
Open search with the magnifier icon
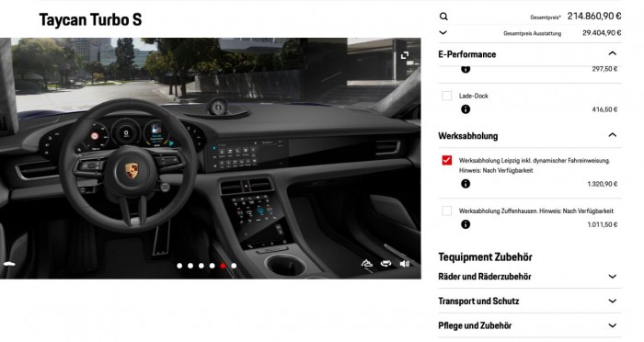pos(443,17)
